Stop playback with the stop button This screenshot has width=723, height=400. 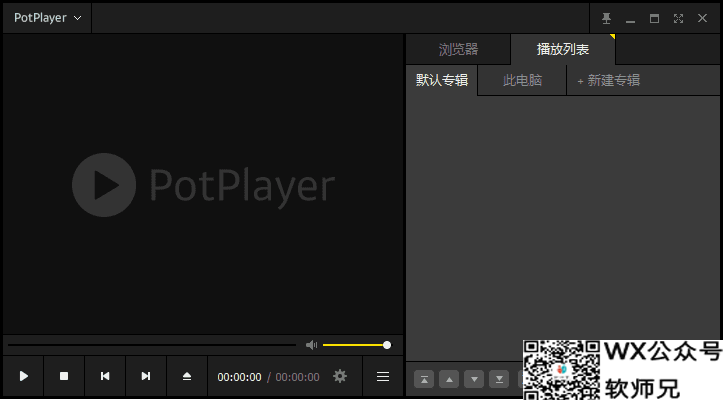pos(64,376)
